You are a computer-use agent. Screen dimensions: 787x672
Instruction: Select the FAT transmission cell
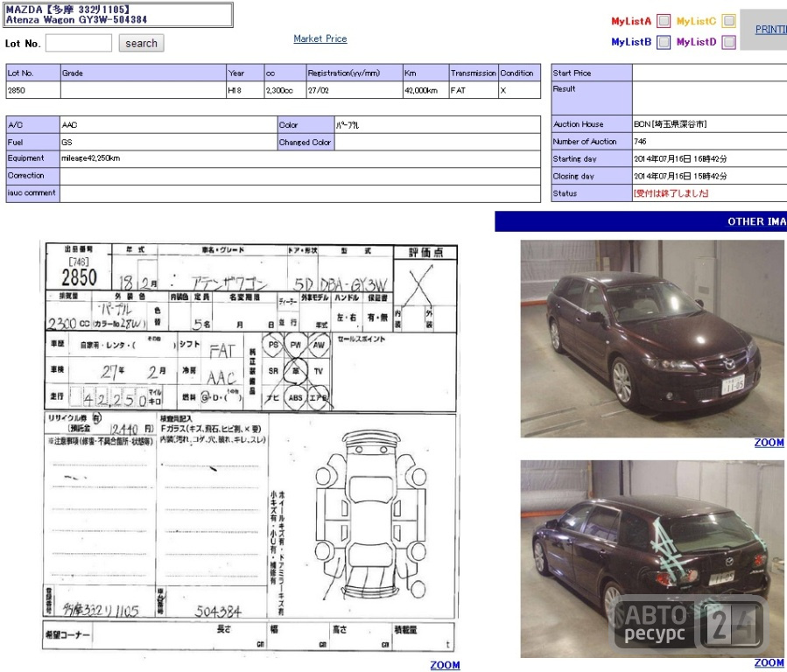point(474,90)
